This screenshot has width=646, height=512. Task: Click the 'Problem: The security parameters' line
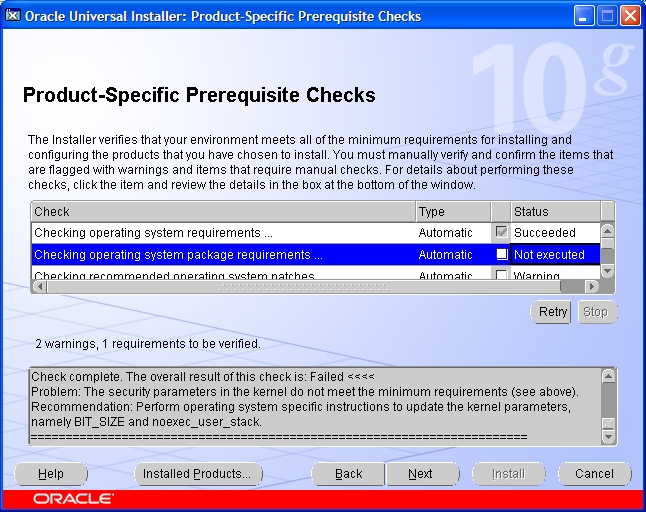click(305, 392)
